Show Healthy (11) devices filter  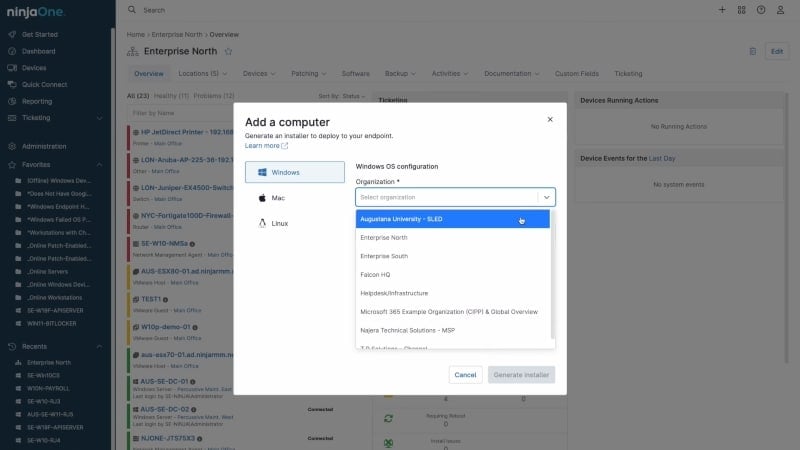[171, 96]
